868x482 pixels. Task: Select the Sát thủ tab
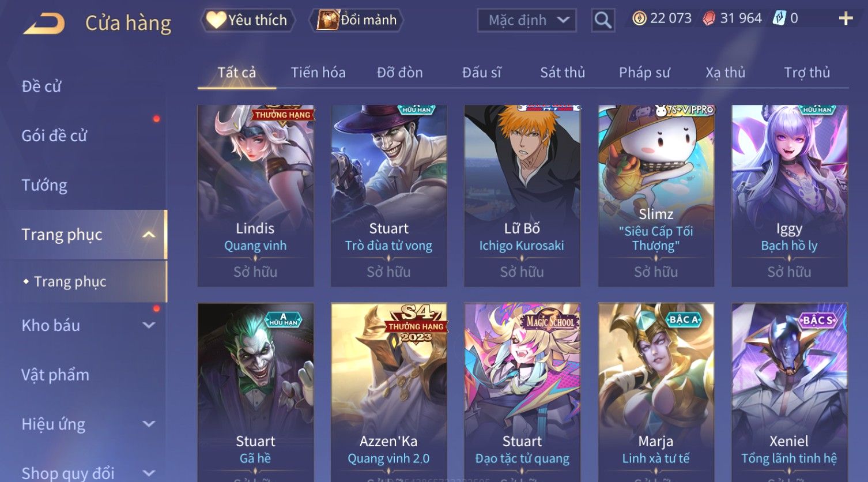[x=563, y=73]
